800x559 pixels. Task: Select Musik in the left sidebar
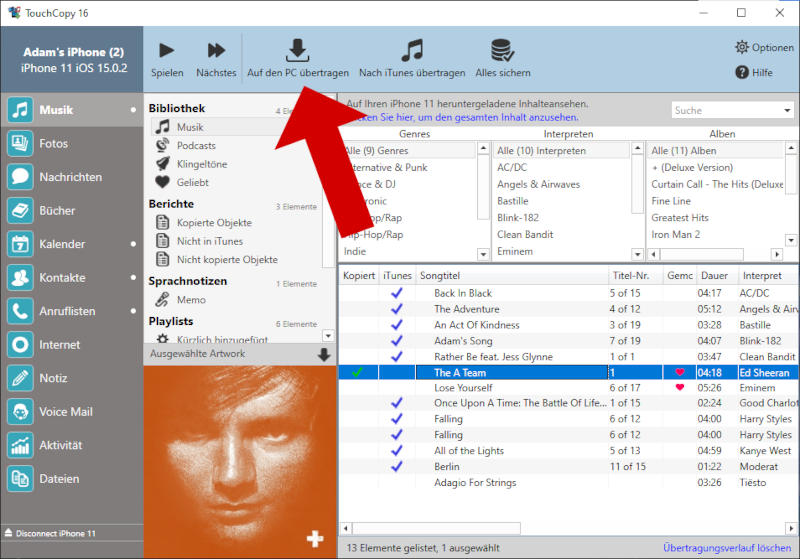click(71, 110)
